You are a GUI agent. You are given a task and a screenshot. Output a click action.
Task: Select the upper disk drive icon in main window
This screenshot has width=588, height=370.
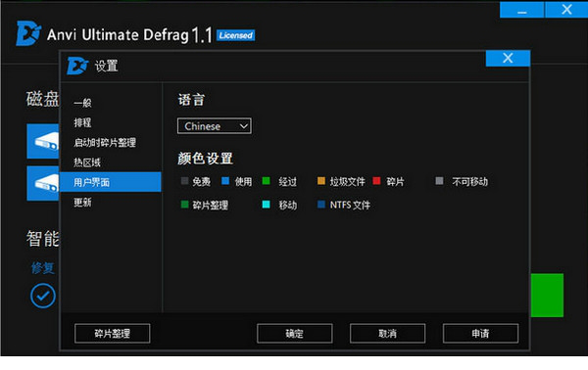click(43, 141)
